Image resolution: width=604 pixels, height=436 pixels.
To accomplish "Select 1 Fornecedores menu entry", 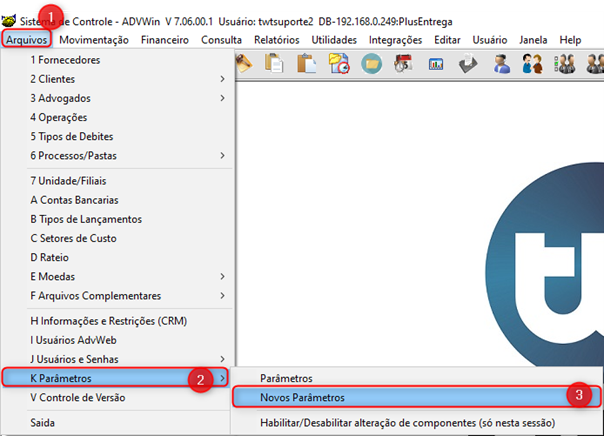I will (117, 60).
